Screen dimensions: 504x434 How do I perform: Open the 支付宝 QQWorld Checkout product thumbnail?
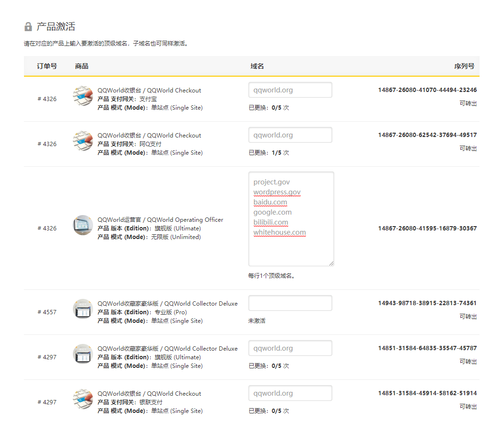click(83, 96)
